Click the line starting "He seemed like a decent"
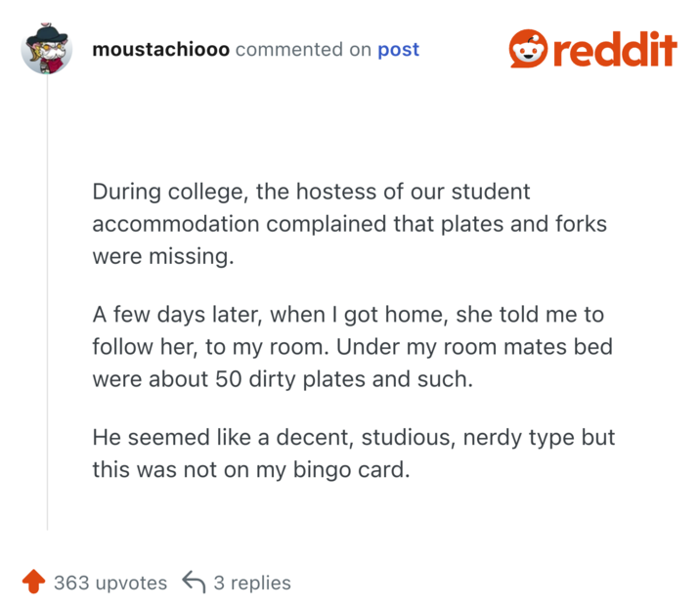 coord(353,437)
